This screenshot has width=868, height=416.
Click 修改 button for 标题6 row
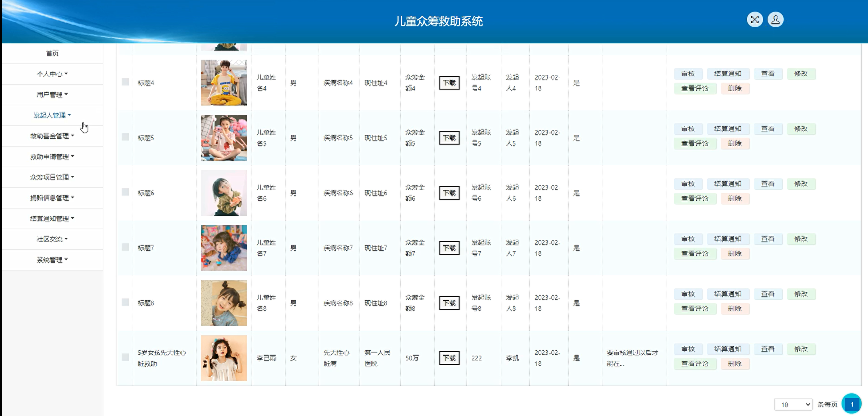tap(801, 184)
